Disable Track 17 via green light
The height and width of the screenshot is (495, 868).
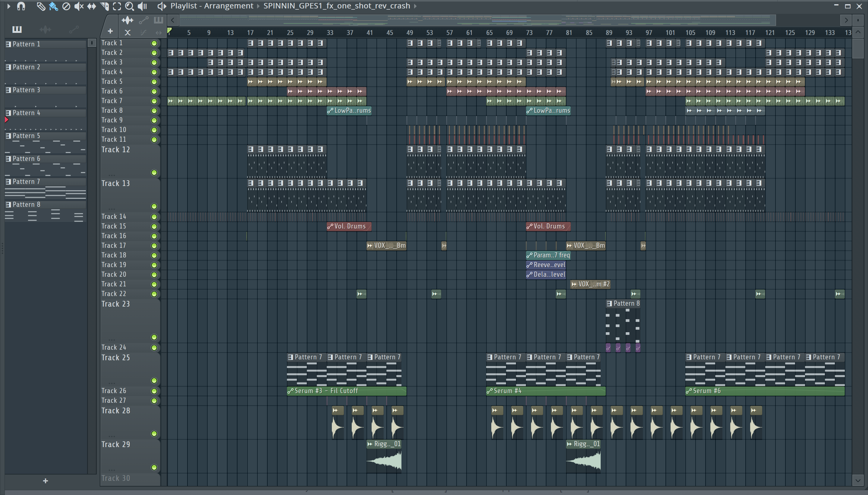point(154,246)
